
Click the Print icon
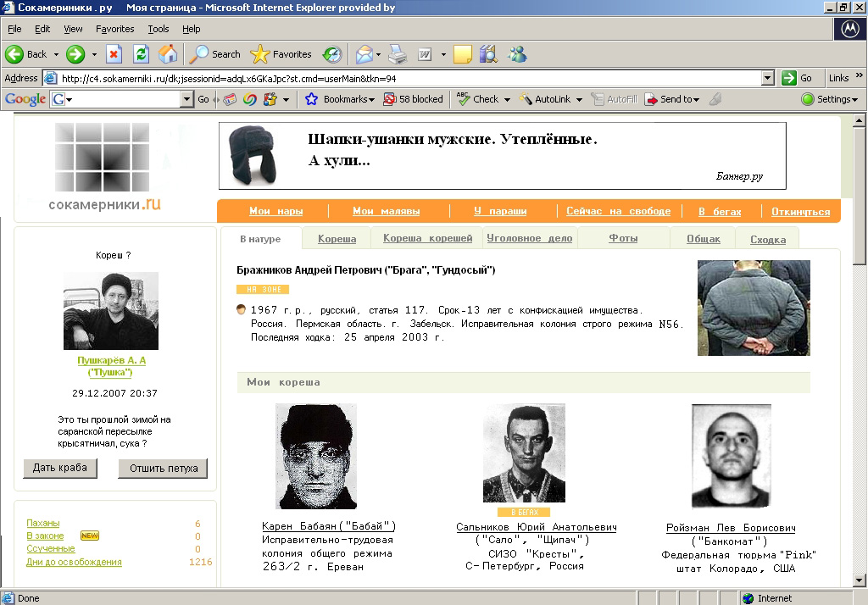(x=397, y=53)
